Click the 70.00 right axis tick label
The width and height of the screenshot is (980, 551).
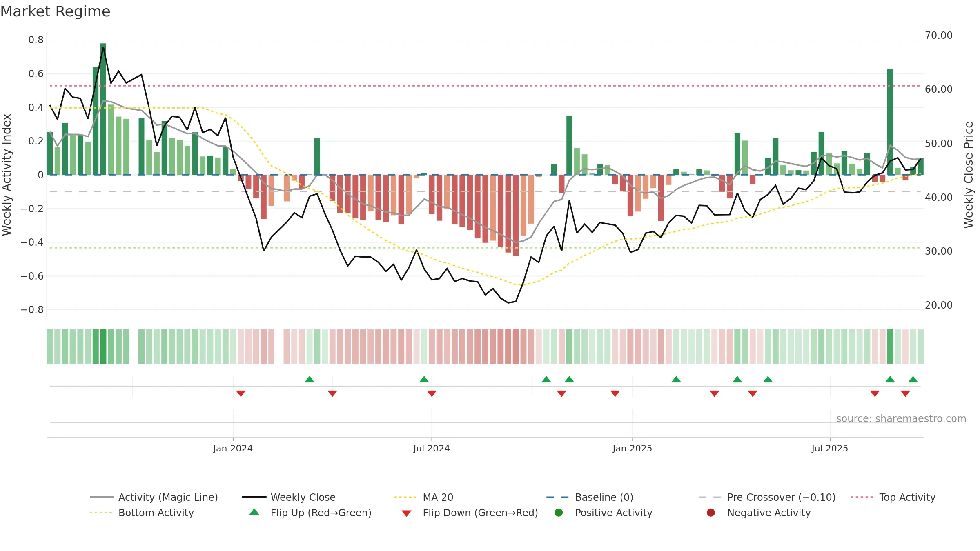click(939, 36)
